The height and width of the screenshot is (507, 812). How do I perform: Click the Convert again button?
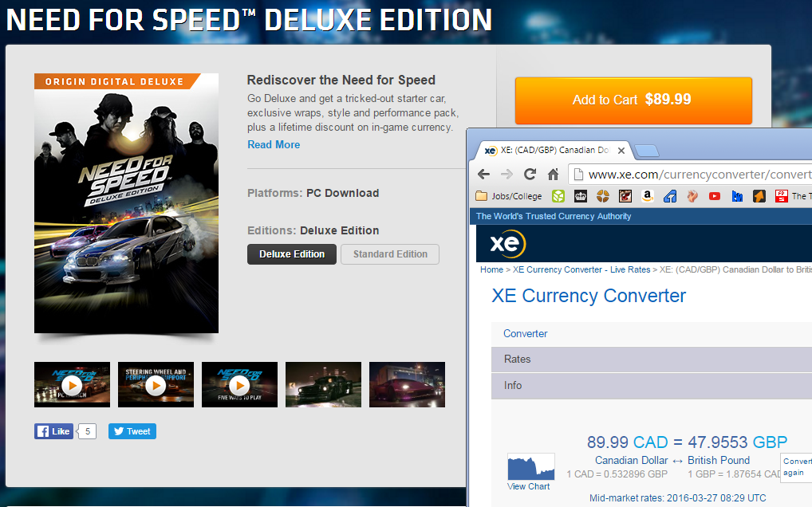(x=797, y=467)
